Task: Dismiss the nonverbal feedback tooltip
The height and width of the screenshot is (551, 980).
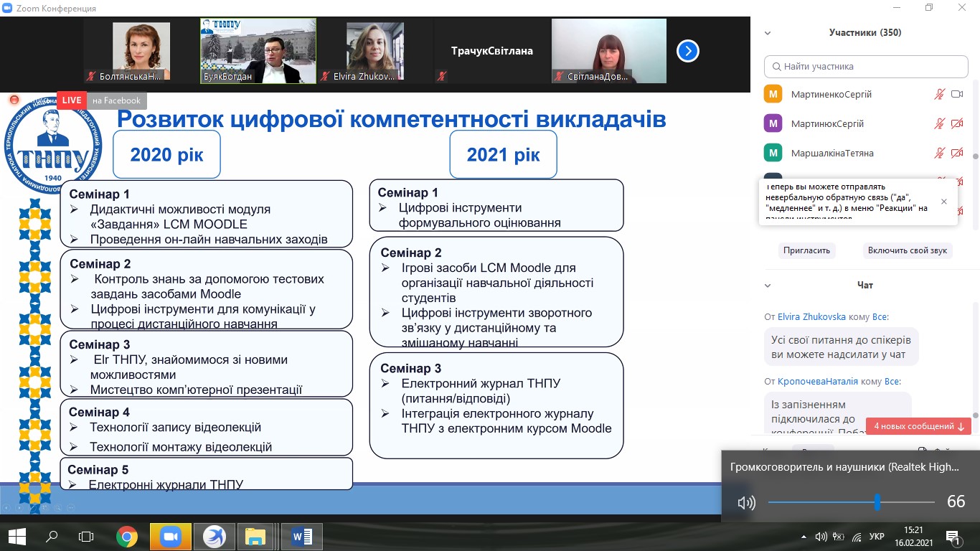Action: tap(944, 202)
